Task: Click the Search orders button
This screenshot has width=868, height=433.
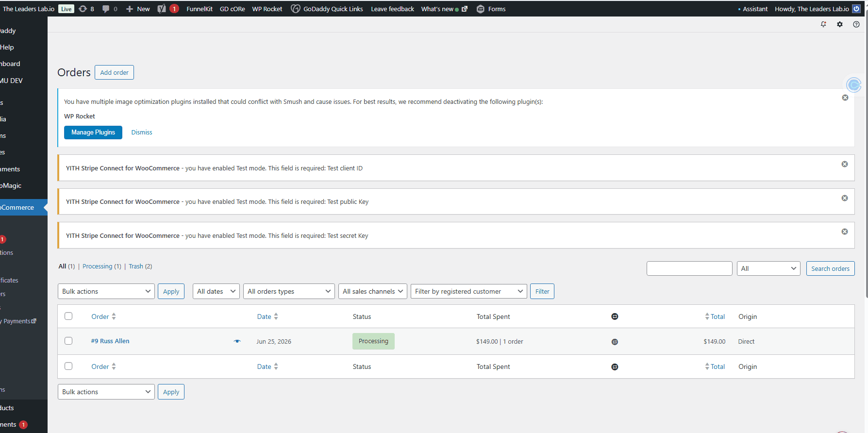Action: tap(830, 268)
